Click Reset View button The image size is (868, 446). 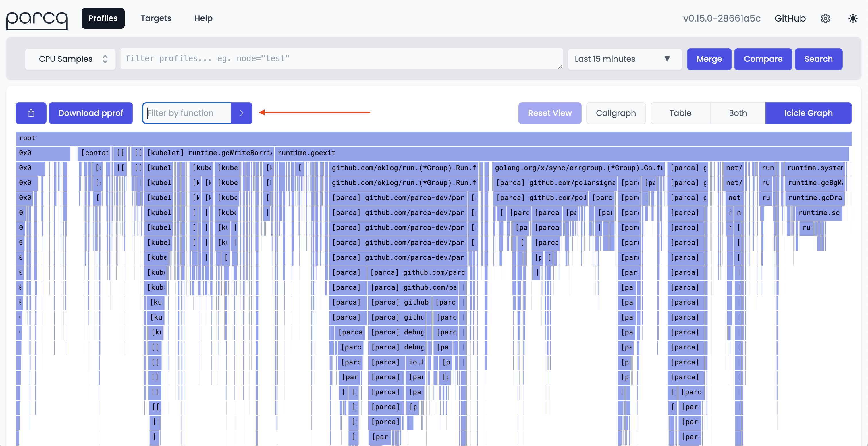[549, 113]
